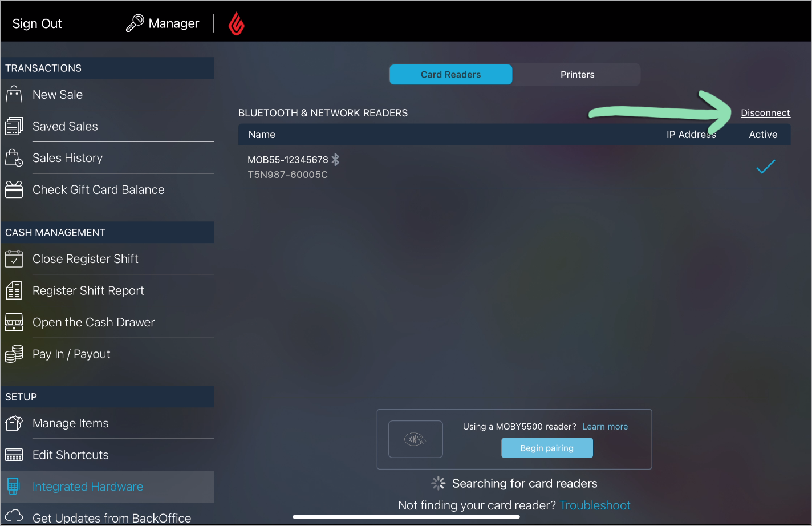Image resolution: width=812 pixels, height=526 pixels.
Task: Click the IP Address column header
Action: [x=691, y=135]
